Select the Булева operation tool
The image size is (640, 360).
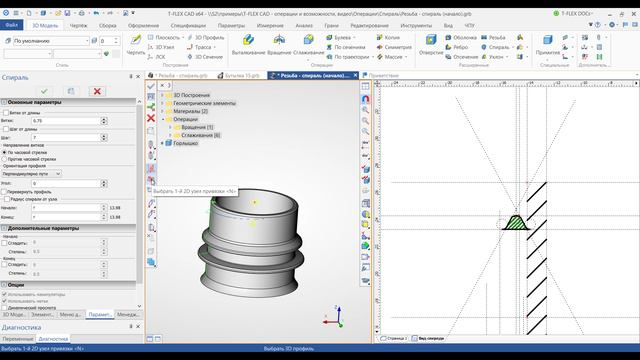click(x=339, y=38)
